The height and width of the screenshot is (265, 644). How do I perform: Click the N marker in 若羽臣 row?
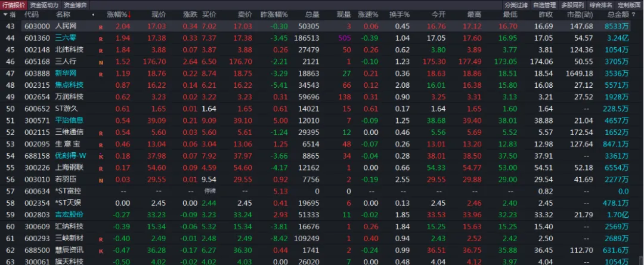tap(101, 181)
